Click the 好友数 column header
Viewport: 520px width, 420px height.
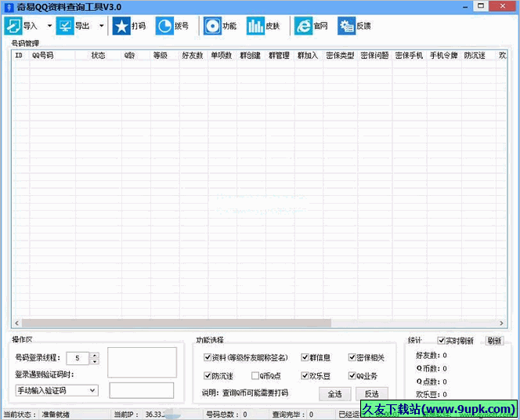point(193,56)
